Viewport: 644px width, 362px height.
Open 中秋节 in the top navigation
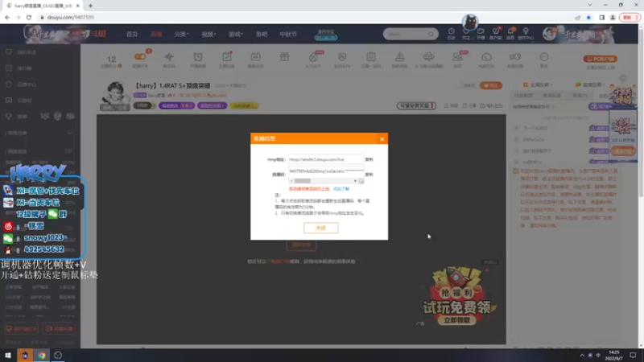click(288, 34)
